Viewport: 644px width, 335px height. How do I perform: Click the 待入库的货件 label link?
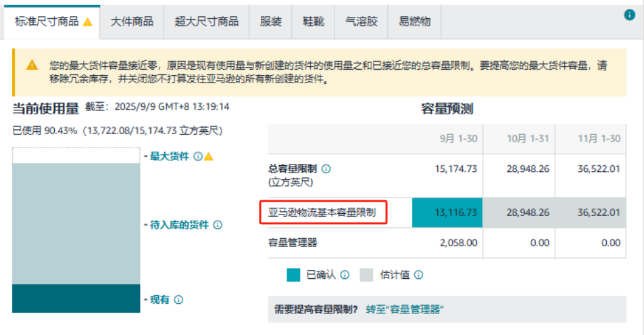[179, 225]
